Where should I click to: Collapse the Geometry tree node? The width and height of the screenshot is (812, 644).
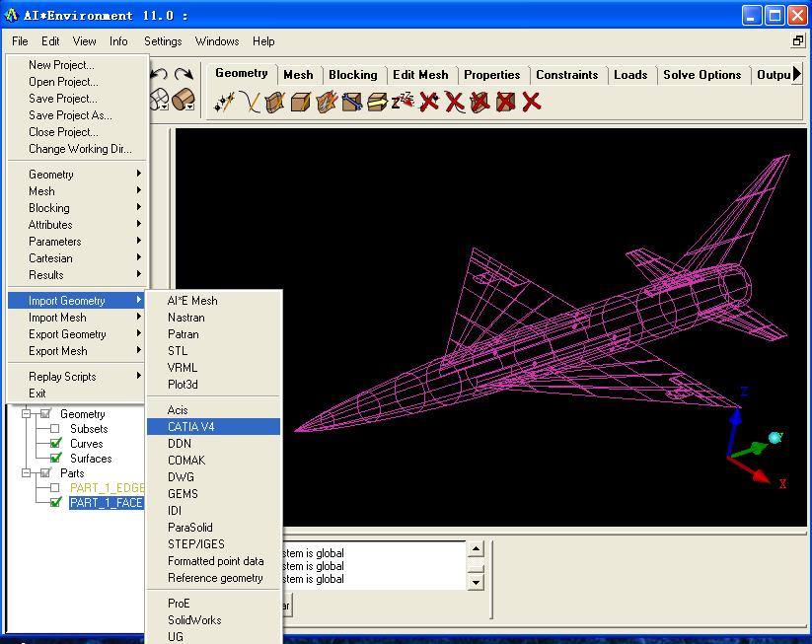[26, 413]
